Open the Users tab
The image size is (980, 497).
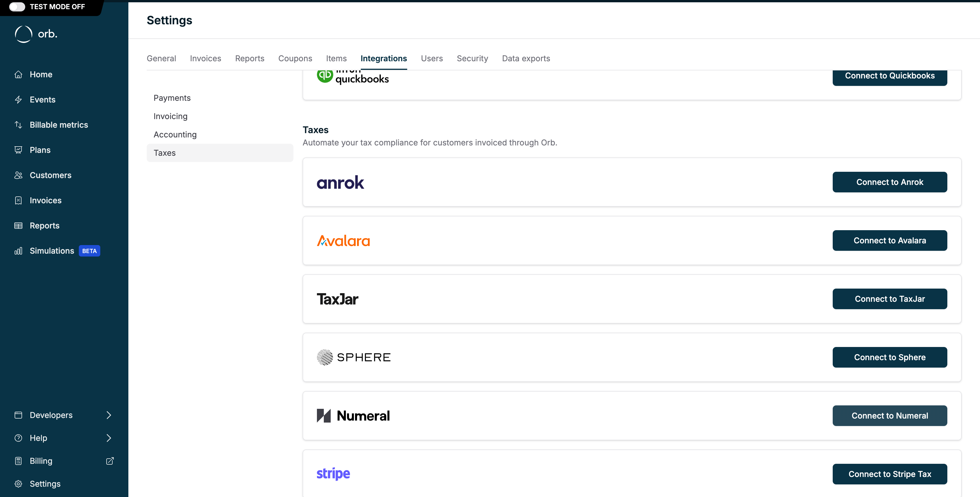tap(432, 58)
